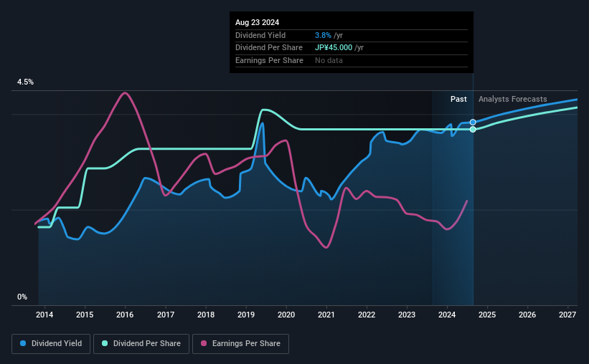Click the '4.5%' y-axis label
Image resolution: width=589 pixels, height=364 pixels.
click(25, 82)
